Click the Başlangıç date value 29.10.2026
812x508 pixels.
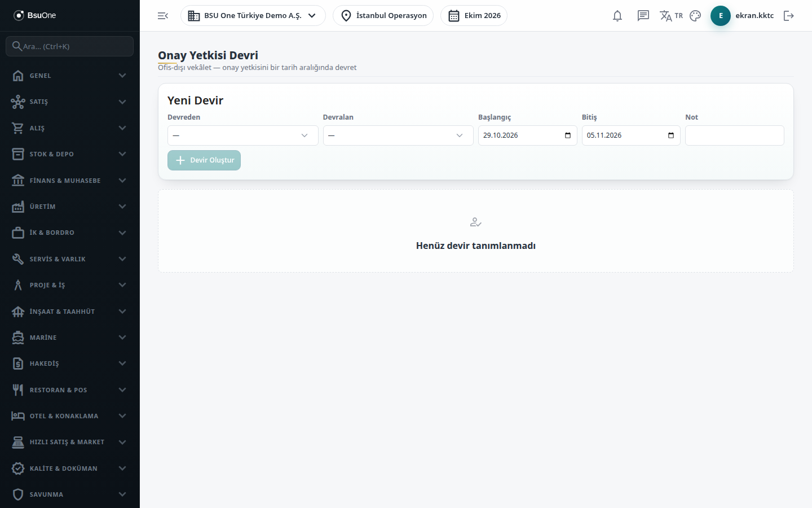point(501,135)
